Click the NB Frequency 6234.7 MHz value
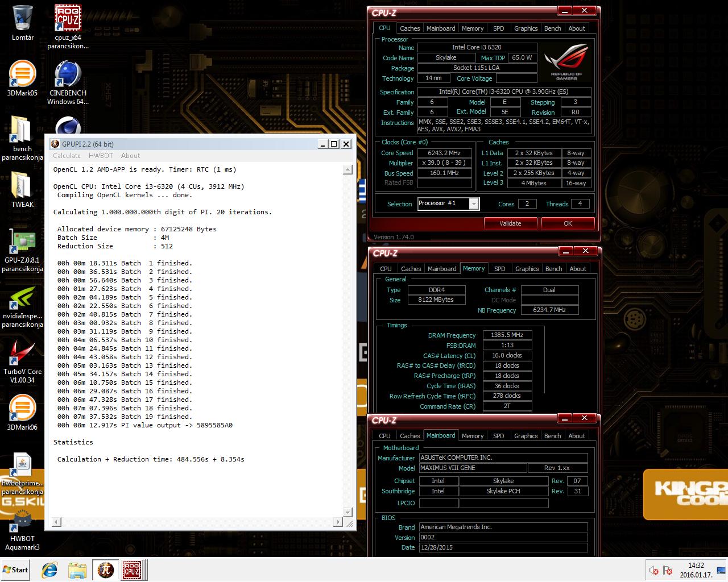The width and height of the screenshot is (728, 582). coord(549,310)
